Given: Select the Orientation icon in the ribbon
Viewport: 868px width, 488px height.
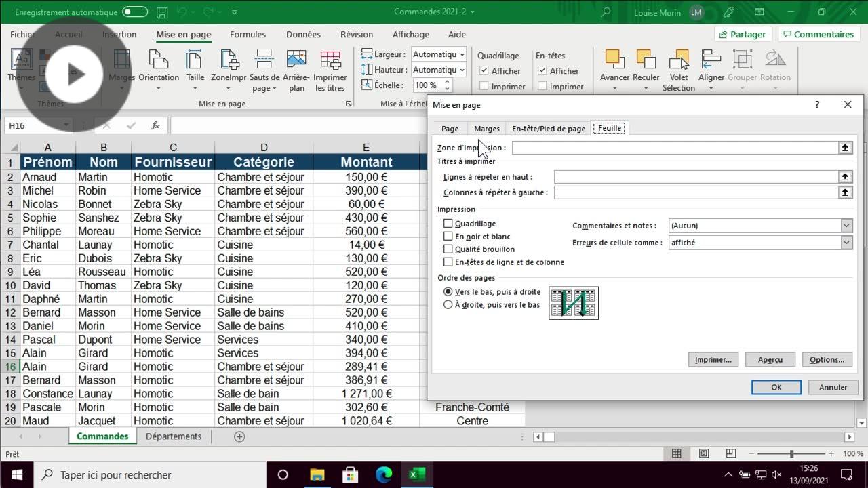Looking at the screenshot, I should pos(159,68).
